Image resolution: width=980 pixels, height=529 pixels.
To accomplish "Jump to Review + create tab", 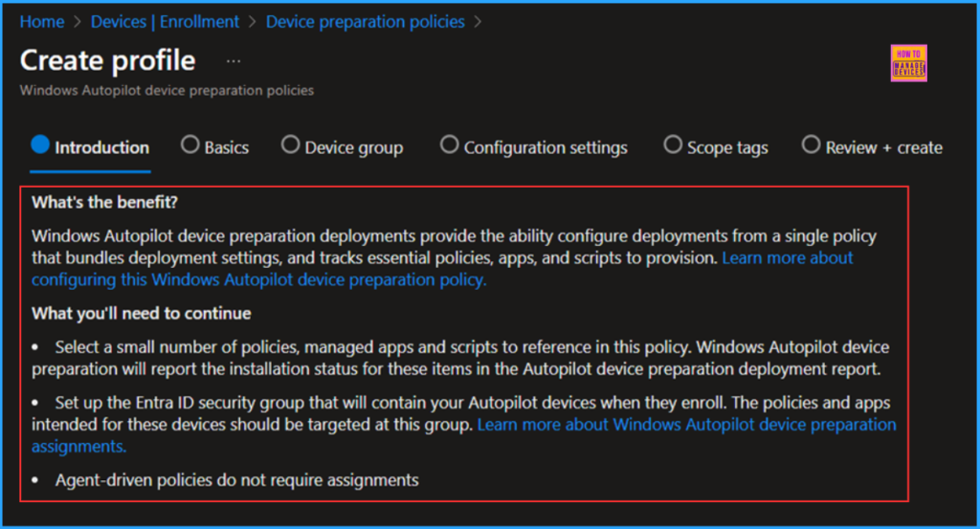I will pos(872,147).
